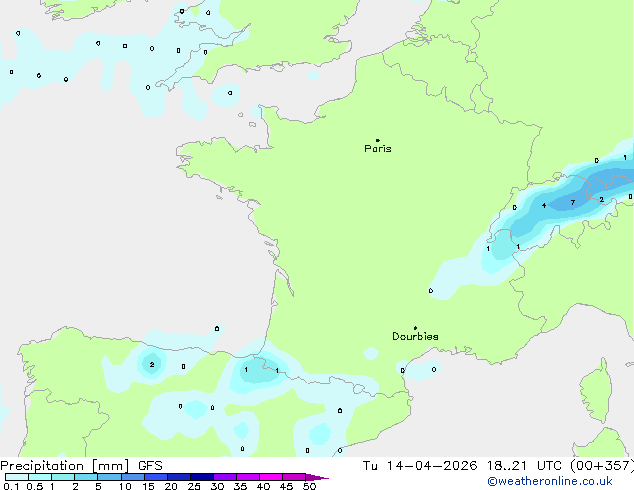
Task: Click the value 2 in northern Spain
Action: click(x=152, y=364)
